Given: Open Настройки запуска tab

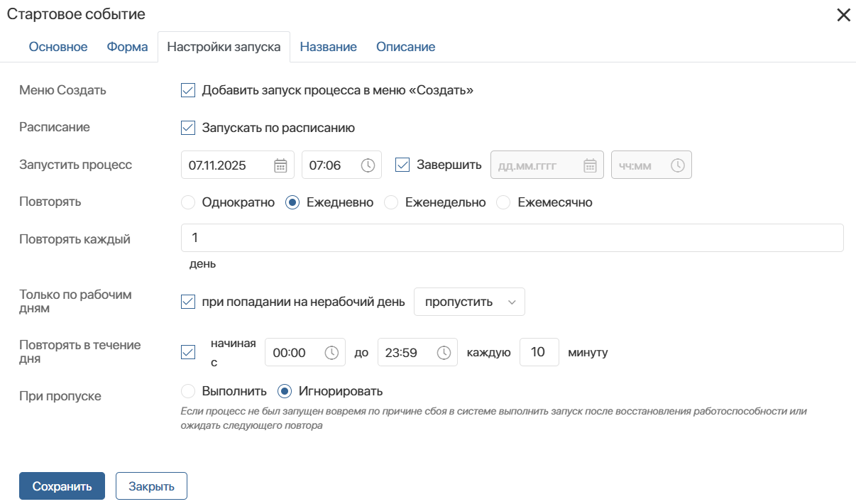Looking at the screenshot, I should (x=224, y=47).
